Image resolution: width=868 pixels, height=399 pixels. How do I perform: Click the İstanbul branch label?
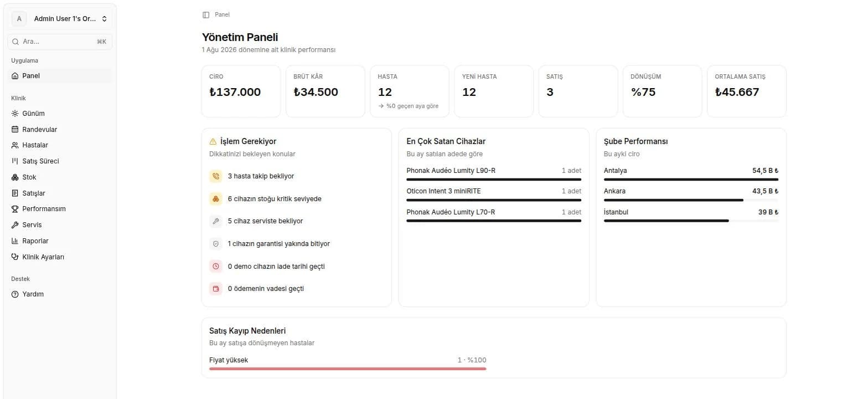pyautogui.click(x=616, y=212)
